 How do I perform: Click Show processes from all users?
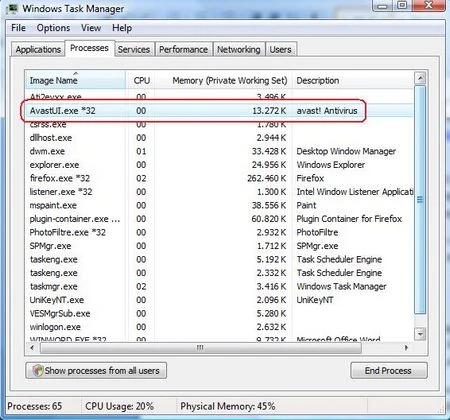click(x=96, y=370)
